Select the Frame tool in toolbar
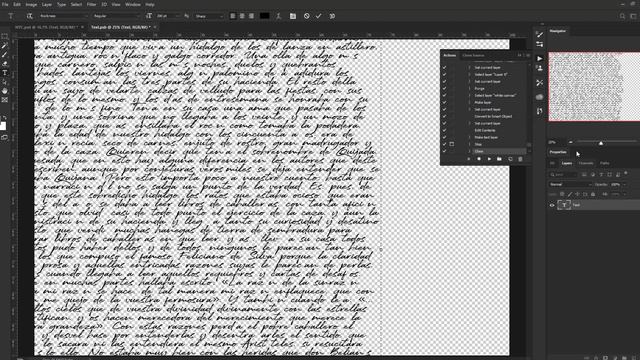640x360 pixels. 5,100
